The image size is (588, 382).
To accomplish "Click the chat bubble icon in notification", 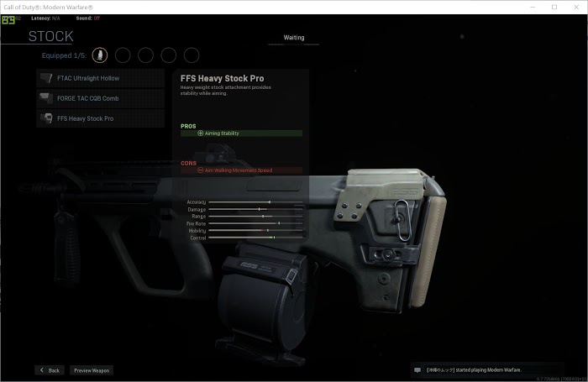I will point(417,370).
